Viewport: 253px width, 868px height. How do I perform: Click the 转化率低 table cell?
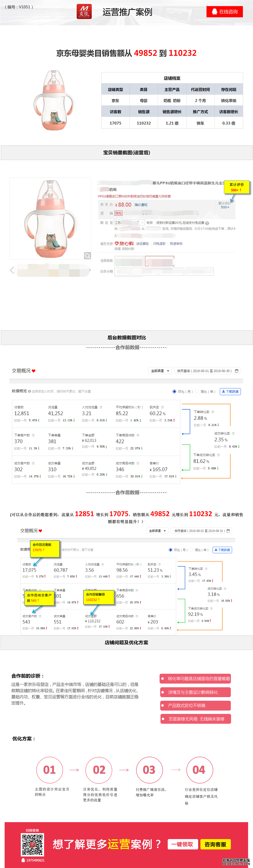229,101
